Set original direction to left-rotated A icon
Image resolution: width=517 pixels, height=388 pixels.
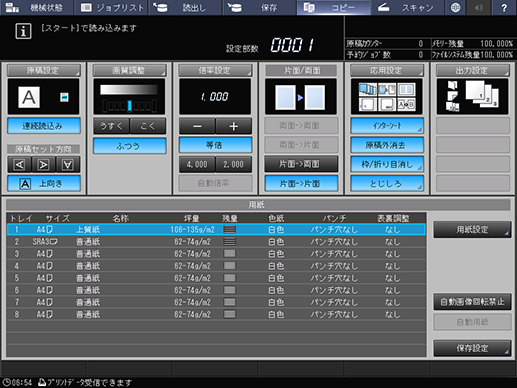click(19, 164)
